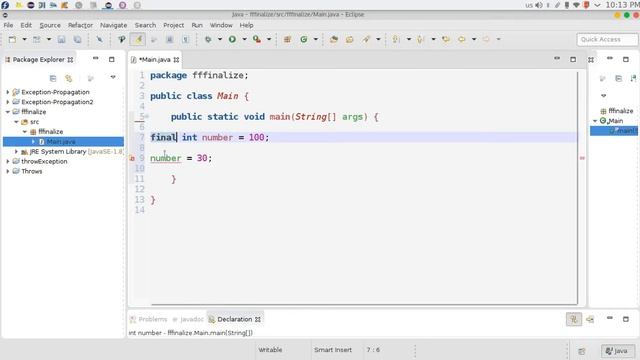
Task: Click the Save icon in toolbar
Action: tap(61, 39)
